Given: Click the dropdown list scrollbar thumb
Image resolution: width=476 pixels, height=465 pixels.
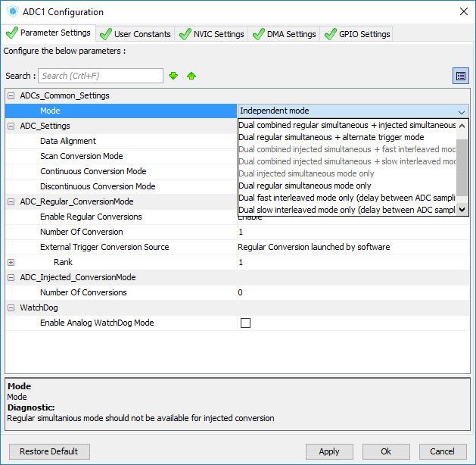Looking at the screenshot, I should click(462, 167).
